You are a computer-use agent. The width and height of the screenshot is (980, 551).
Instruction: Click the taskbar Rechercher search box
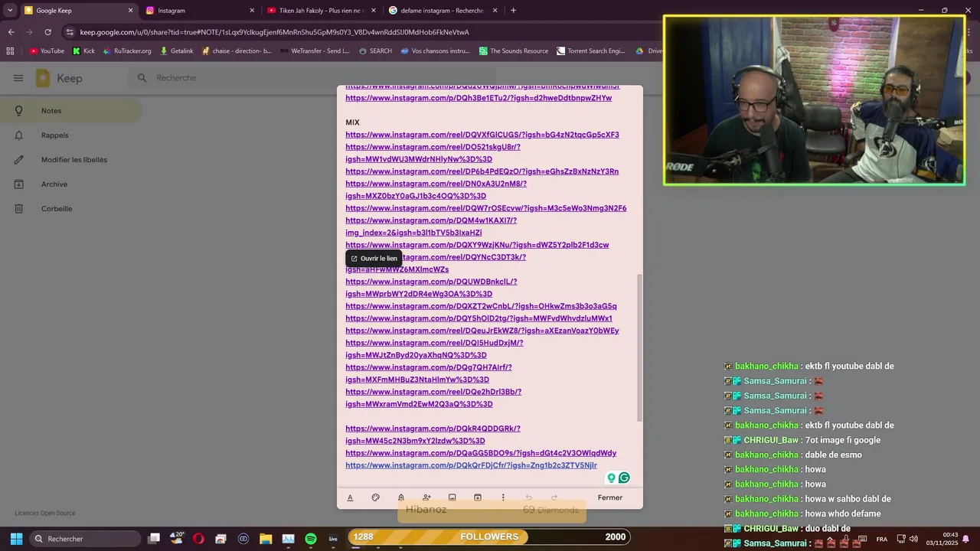click(85, 539)
